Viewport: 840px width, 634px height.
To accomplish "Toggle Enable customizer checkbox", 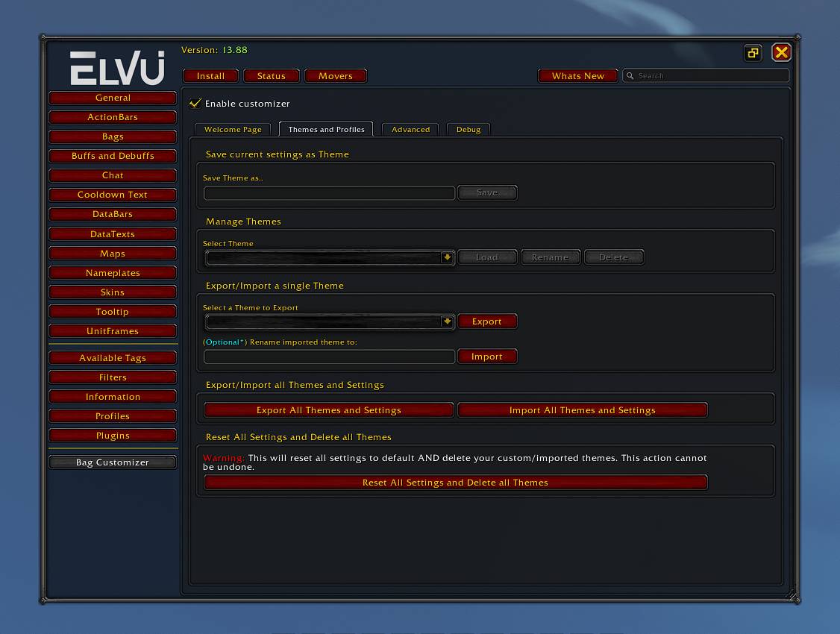I will (195, 104).
